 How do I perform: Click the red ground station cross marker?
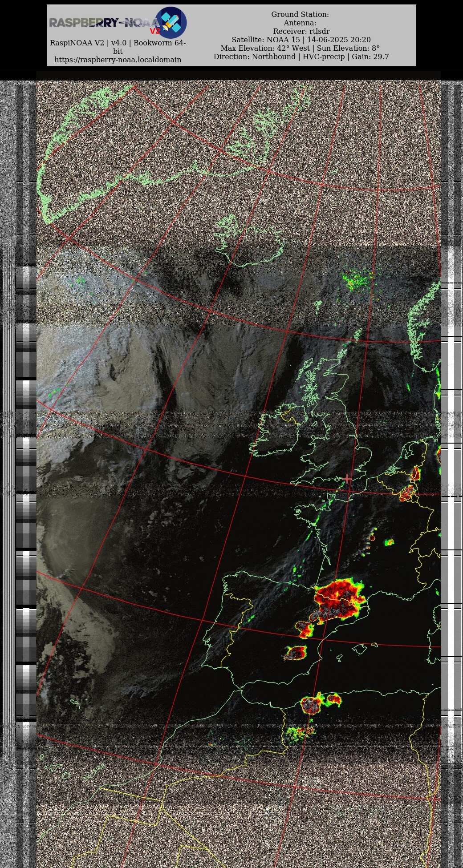(347, 479)
